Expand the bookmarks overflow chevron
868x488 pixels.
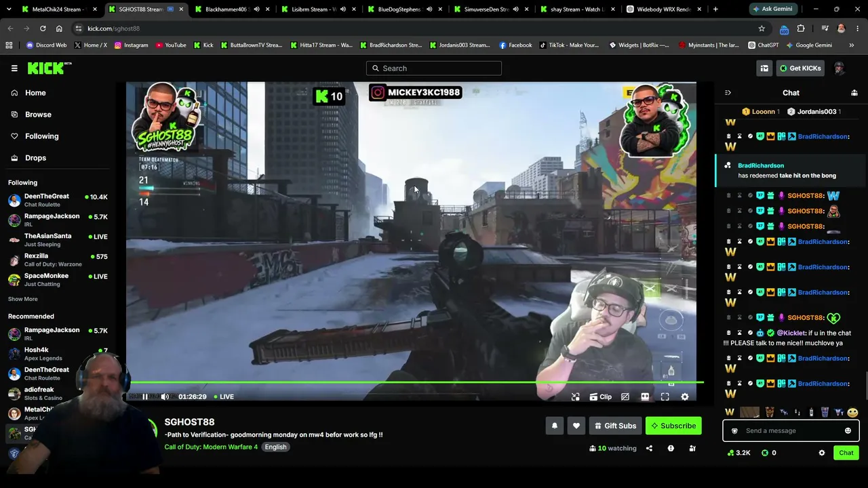[852, 45]
